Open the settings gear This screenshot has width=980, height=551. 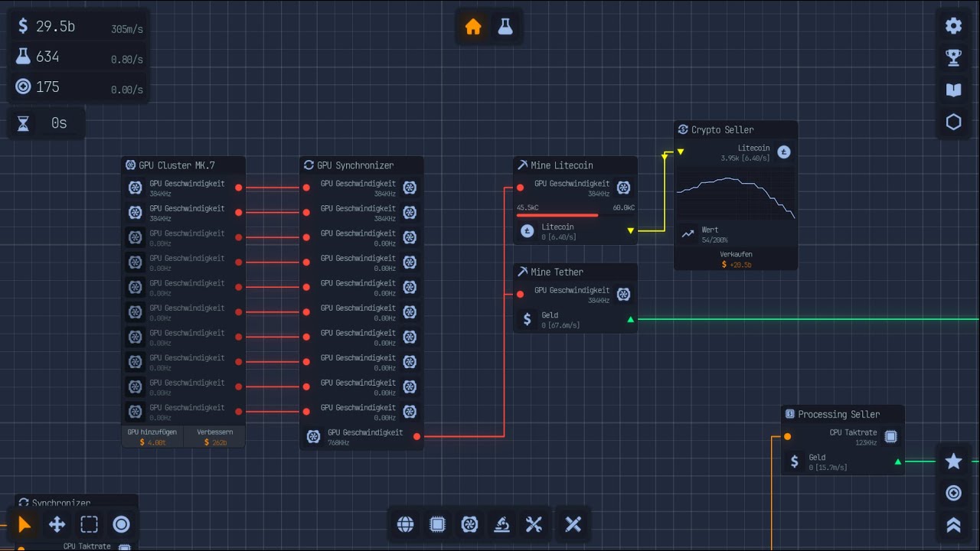click(x=953, y=26)
